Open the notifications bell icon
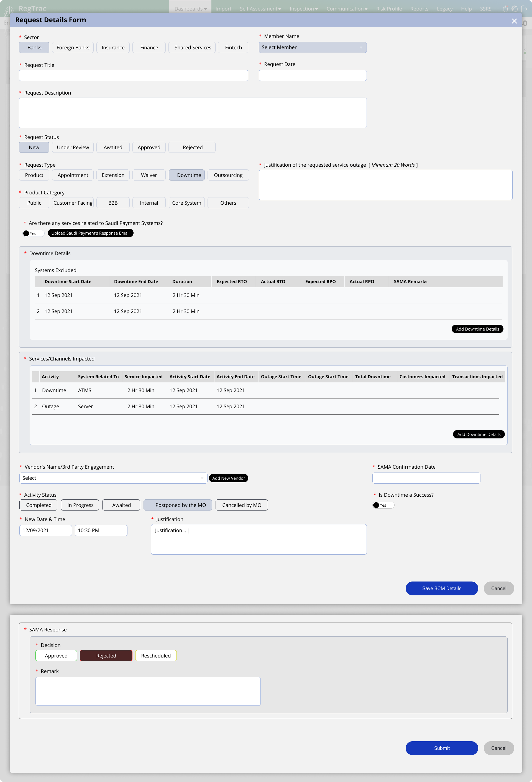Image resolution: width=532 pixels, height=782 pixels. coord(505,9)
